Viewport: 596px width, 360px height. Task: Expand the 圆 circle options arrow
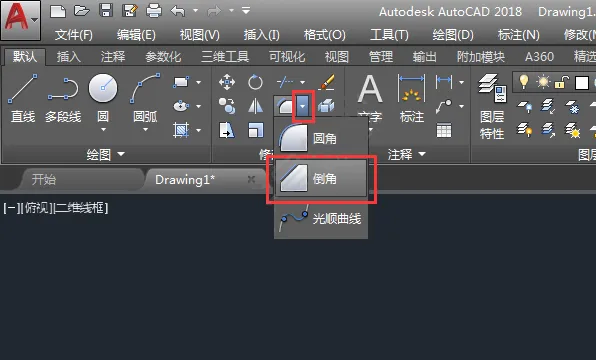coord(103,130)
